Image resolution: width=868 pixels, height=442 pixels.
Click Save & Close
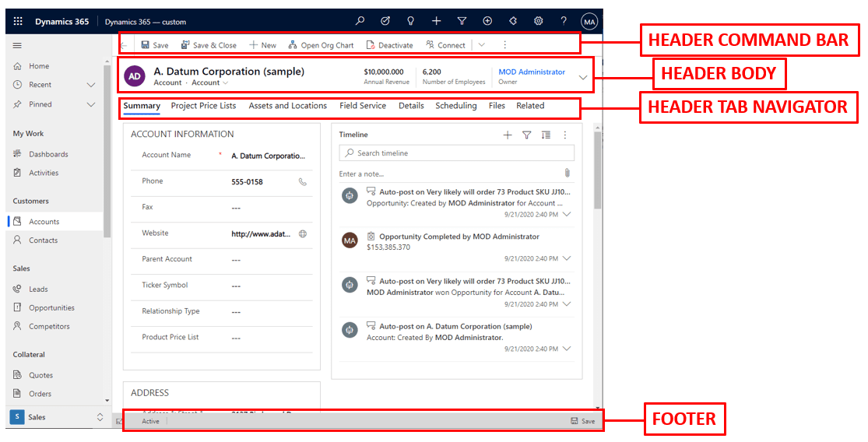[x=209, y=45]
